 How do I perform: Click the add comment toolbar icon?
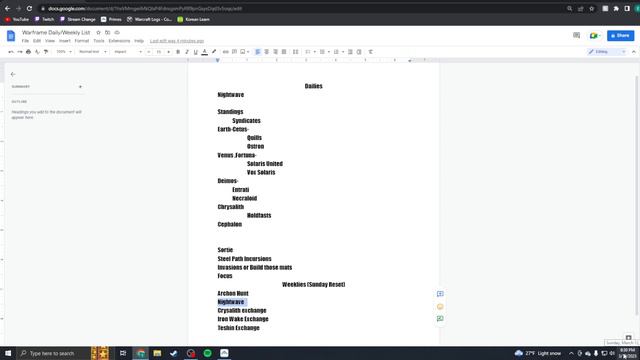[x=234, y=52]
